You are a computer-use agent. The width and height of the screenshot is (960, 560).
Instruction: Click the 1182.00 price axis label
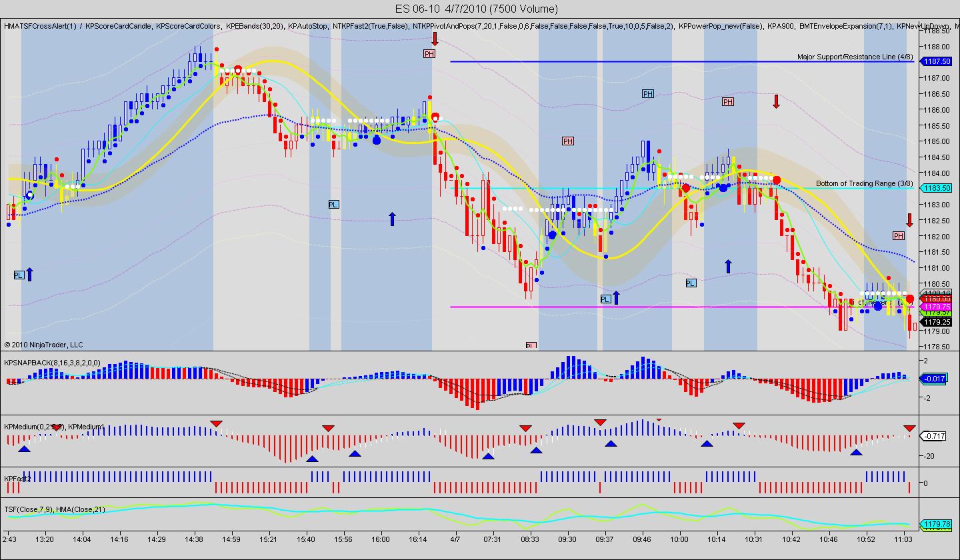point(937,236)
